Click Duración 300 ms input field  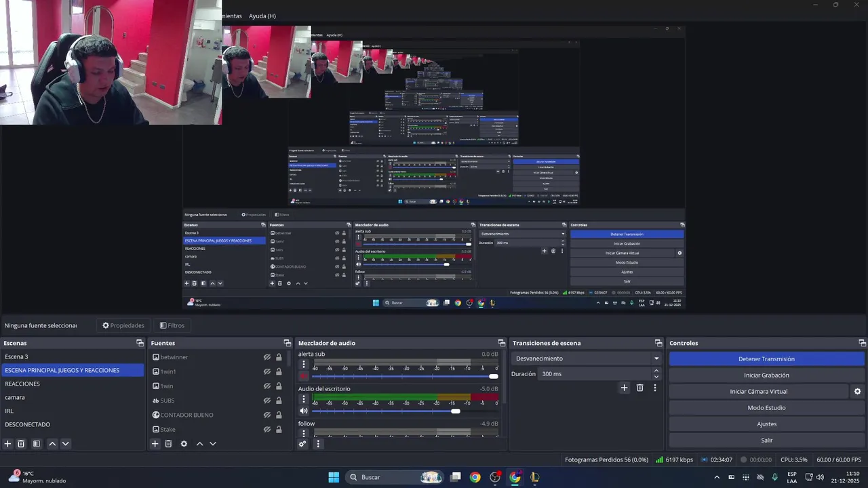tap(595, 374)
